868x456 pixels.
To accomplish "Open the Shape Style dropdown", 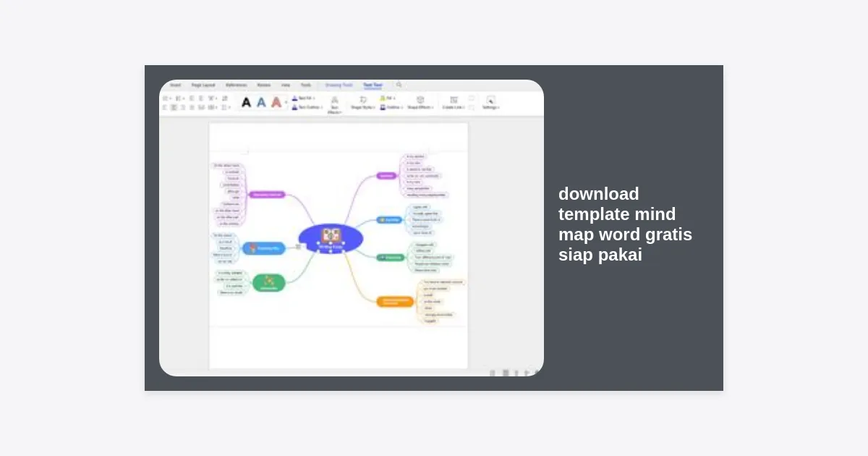I will pyautogui.click(x=363, y=102).
